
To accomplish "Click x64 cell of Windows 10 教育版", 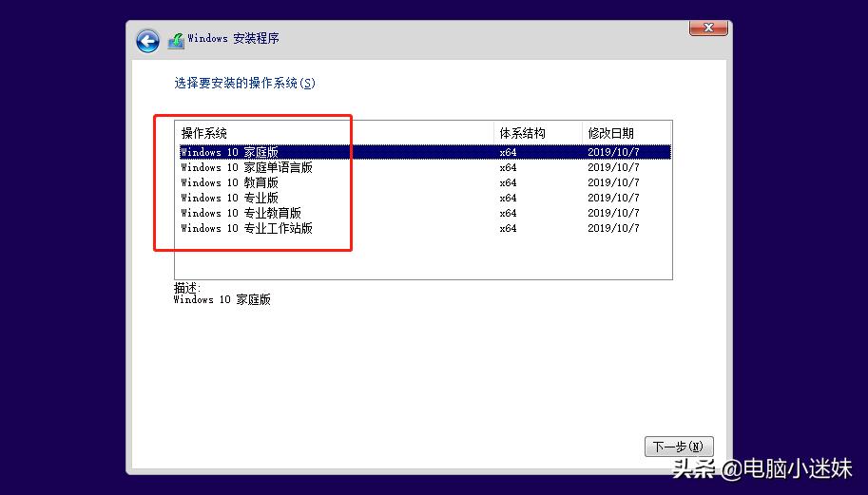I will click(509, 182).
